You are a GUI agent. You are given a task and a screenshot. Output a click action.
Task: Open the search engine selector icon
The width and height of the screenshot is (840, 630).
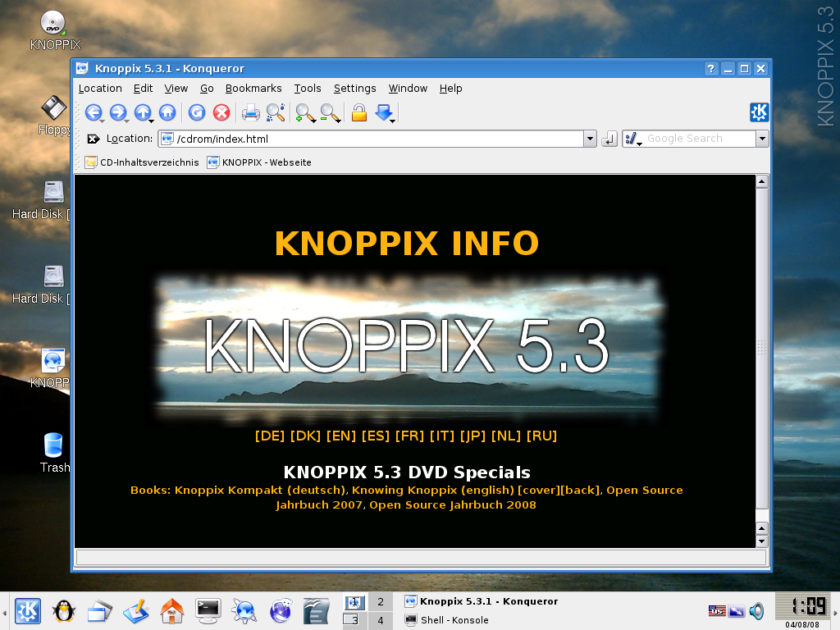633,139
